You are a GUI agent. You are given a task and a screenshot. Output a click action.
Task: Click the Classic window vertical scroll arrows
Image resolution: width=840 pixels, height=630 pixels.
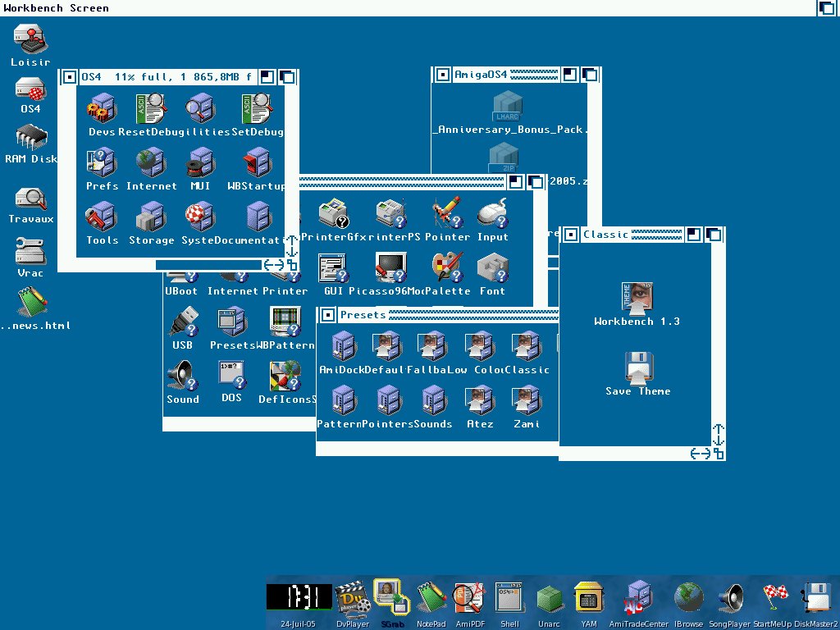click(x=719, y=435)
